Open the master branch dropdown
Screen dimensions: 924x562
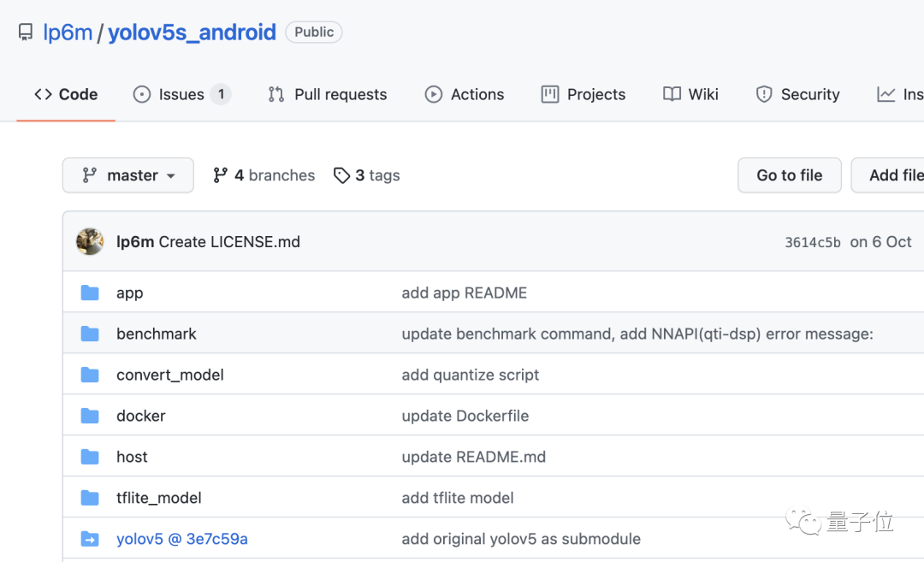click(128, 175)
